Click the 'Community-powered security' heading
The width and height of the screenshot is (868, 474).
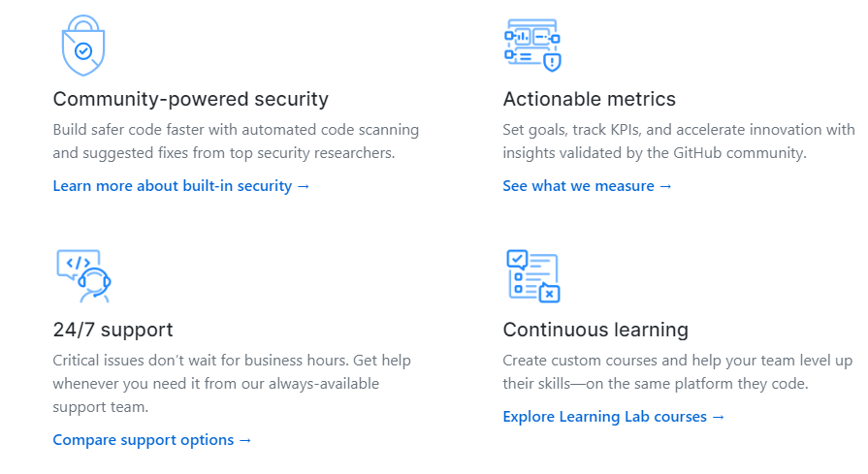pyautogui.click(x=190, y=99)
